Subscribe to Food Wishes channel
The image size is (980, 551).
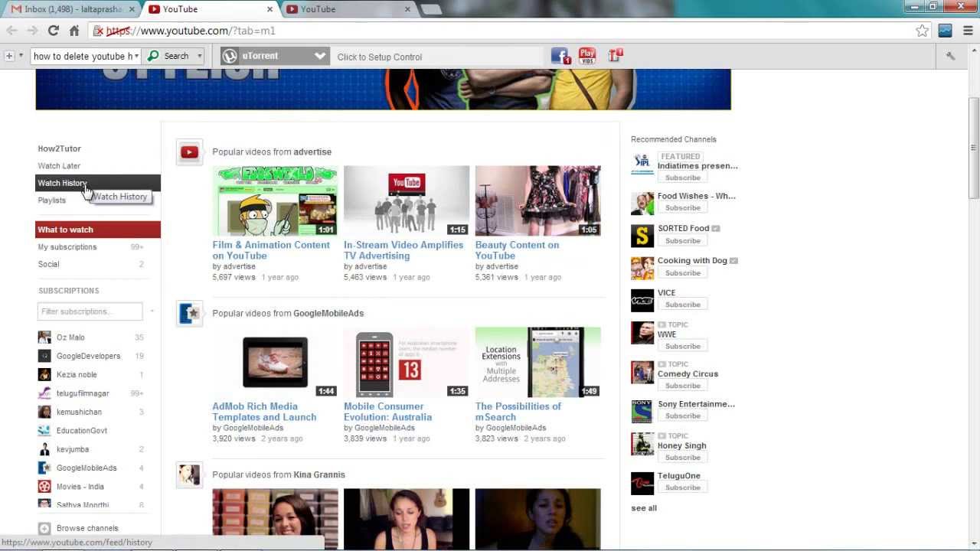(683, 207)
